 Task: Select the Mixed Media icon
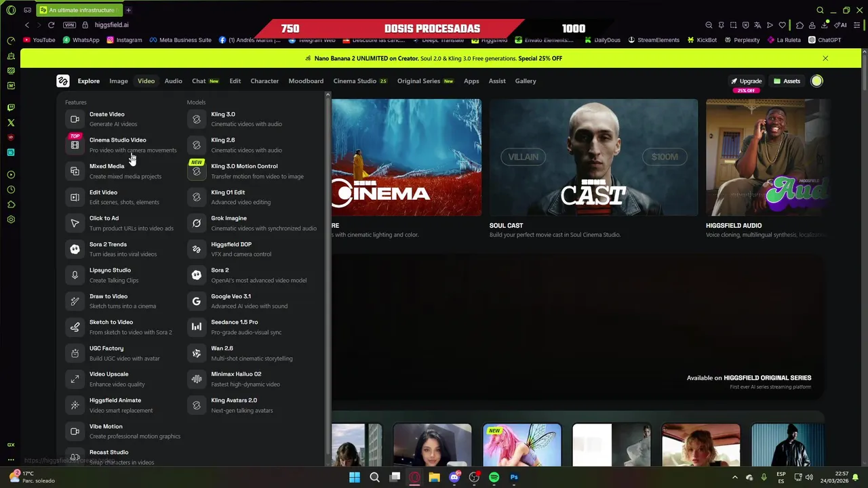pos(75,171)
